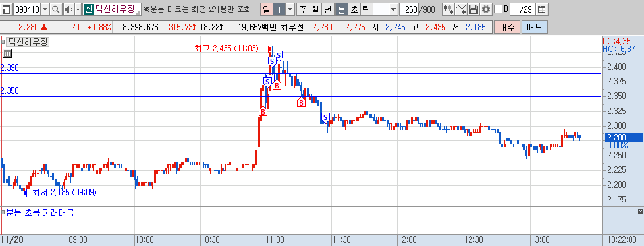
Task: Click the 315.73% volume ratio
Action: pos(183,28)
